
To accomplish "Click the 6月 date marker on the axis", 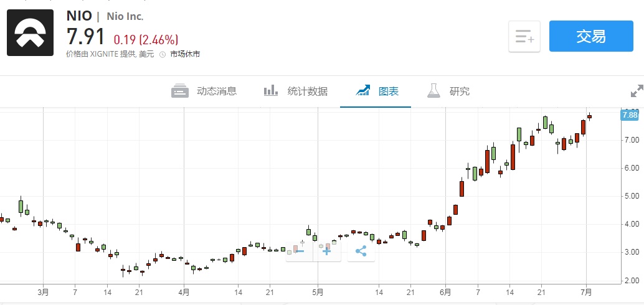I will pos(445,291).
